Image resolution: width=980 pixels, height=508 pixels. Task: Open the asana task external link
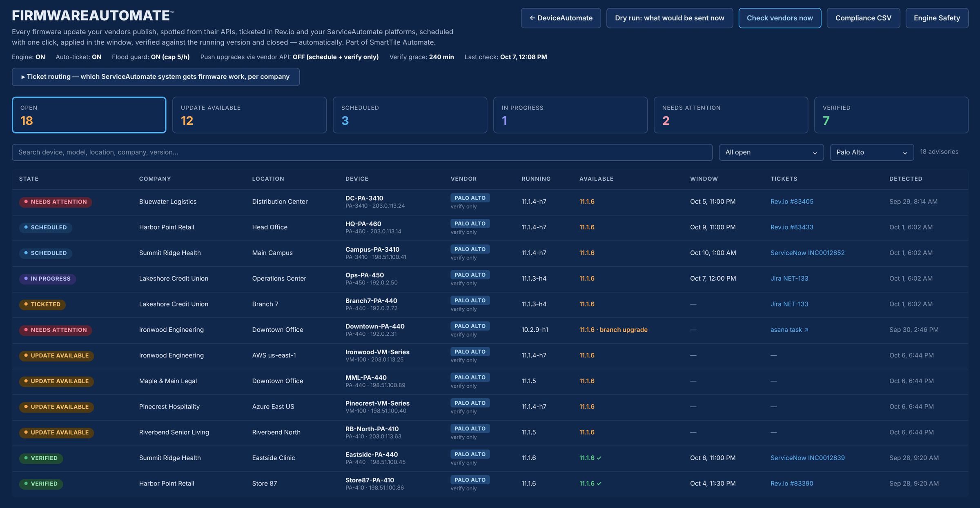click(x=789, y=330)
